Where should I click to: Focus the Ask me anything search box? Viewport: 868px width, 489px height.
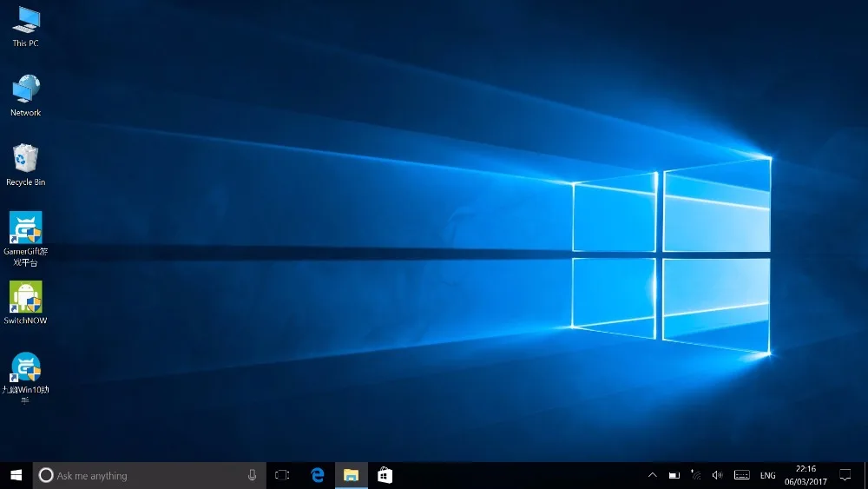(149, 475)
